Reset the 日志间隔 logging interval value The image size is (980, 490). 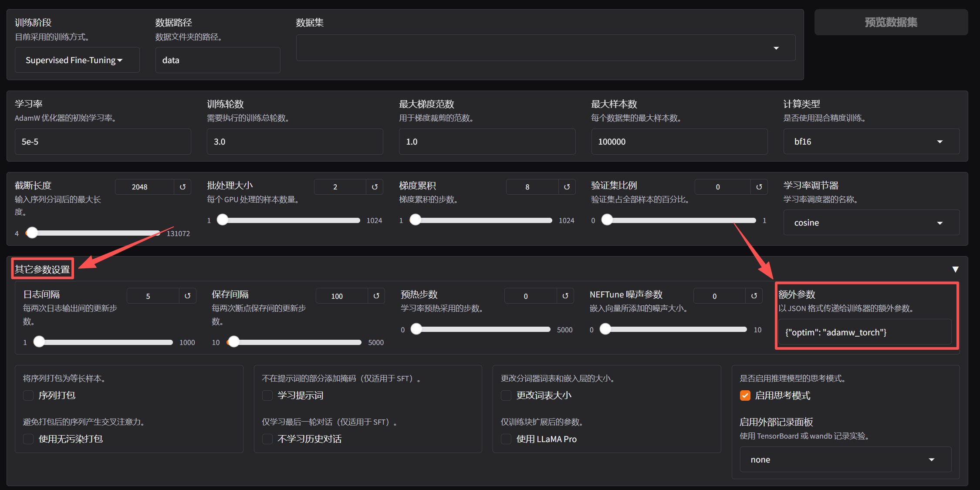tap(187, 296)
